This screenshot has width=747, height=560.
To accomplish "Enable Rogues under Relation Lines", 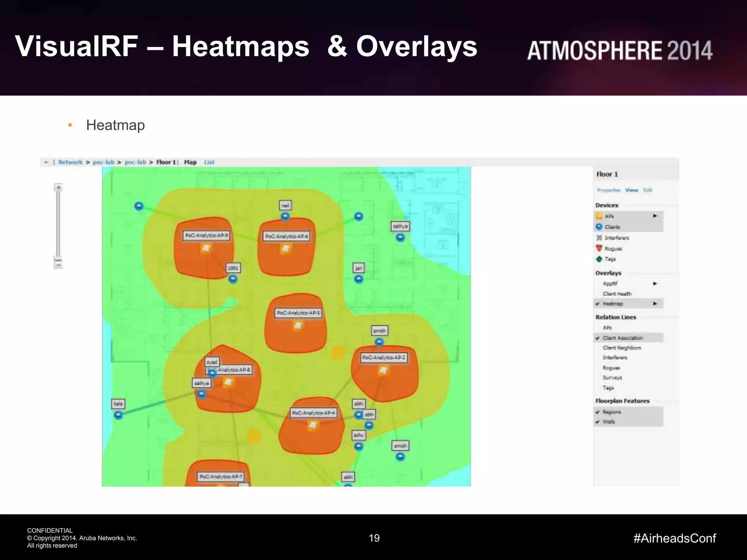I will pos(611,368).
